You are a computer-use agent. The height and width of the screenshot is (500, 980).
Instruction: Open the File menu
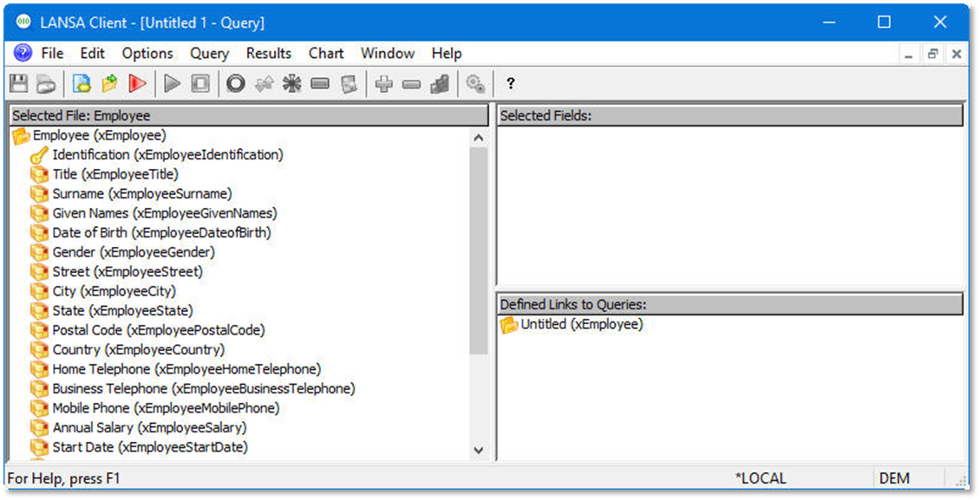[x=53, y=54]
